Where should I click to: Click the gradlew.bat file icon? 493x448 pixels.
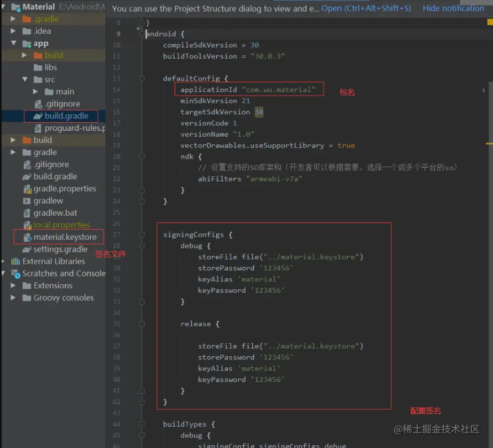tap(27, 213)
